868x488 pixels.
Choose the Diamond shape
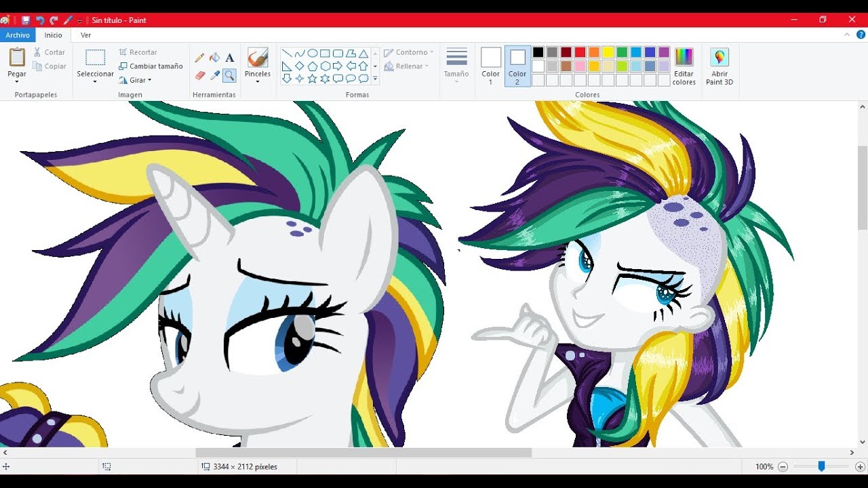(300, 66)
